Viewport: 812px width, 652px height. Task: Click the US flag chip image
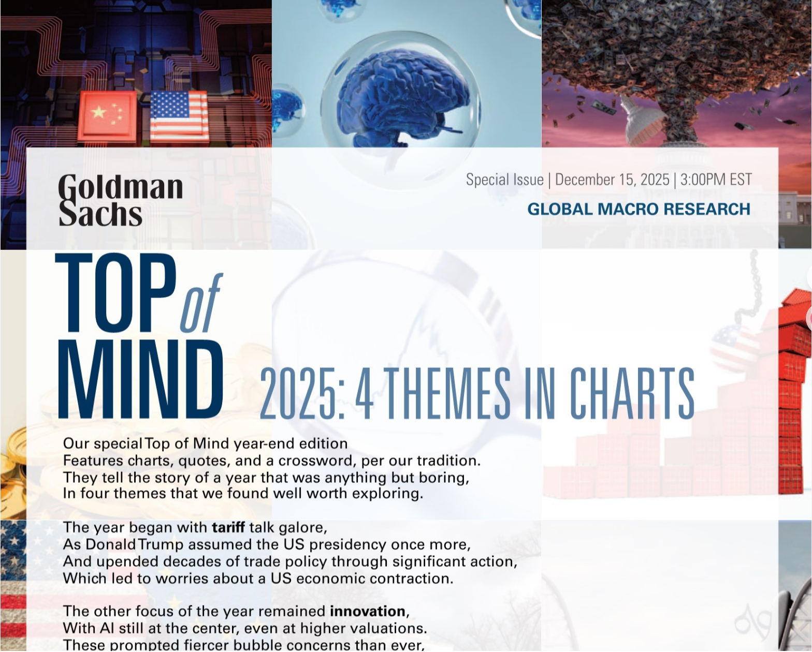pyautogui.click(x=179, y=115)
